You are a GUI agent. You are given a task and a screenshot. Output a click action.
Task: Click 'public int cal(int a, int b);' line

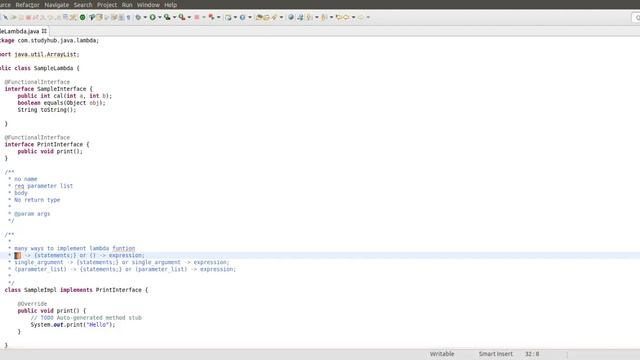[64, 96]
